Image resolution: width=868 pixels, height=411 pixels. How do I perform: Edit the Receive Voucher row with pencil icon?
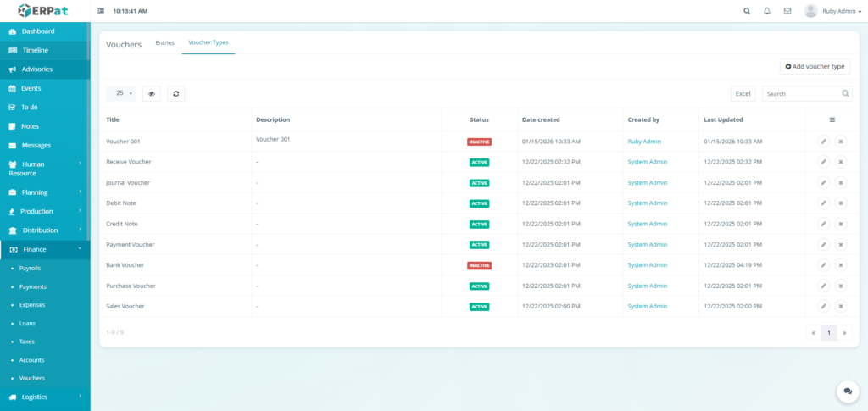(x=823, y=162)
